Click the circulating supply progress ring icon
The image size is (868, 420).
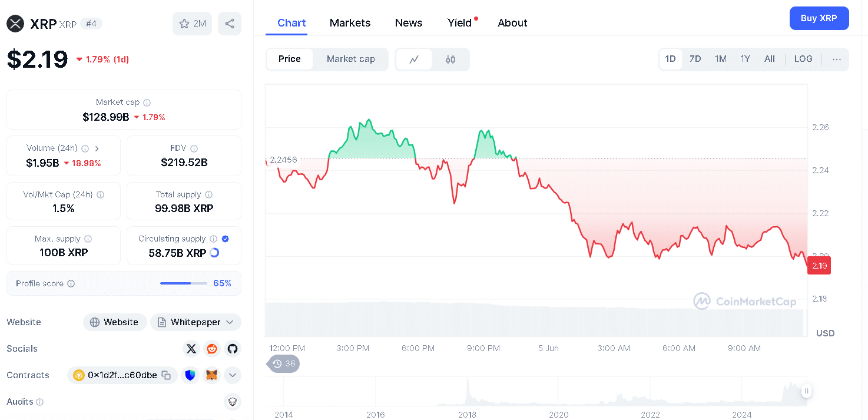(214, 253)
